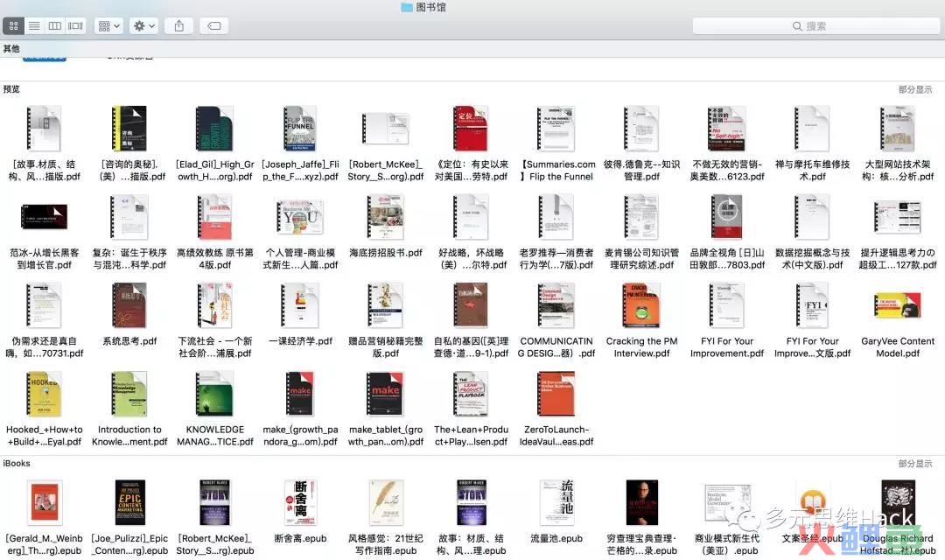Select The Lean Product Playbook PDF icon

[x=472, y=395]
